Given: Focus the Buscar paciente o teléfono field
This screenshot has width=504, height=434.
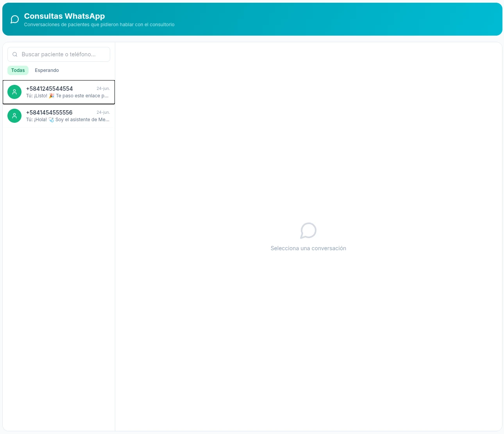Looking at the screenshot, I should [x=59, y=54].
